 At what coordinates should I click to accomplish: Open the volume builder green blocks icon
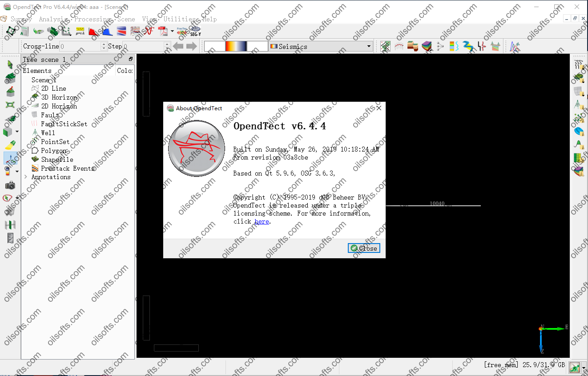[53, 31]
